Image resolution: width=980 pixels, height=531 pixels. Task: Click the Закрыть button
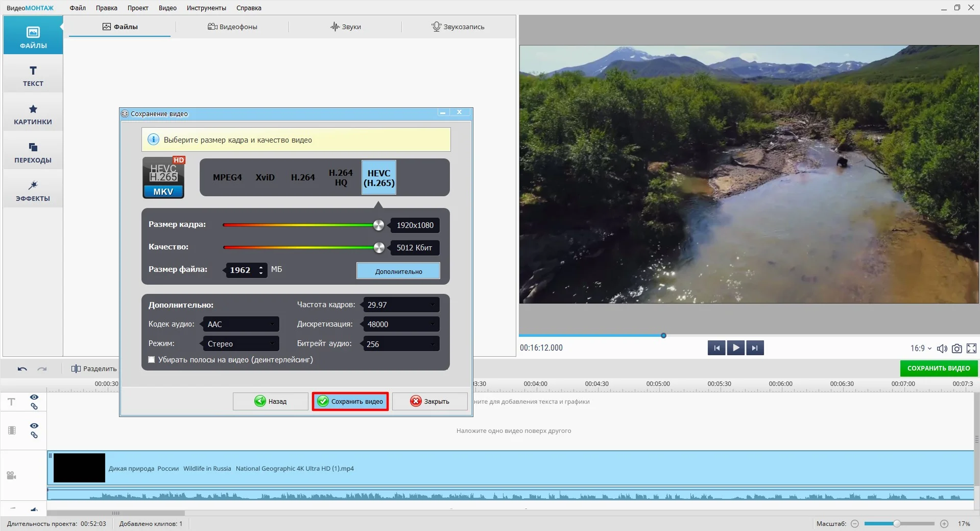coord(430,401)
